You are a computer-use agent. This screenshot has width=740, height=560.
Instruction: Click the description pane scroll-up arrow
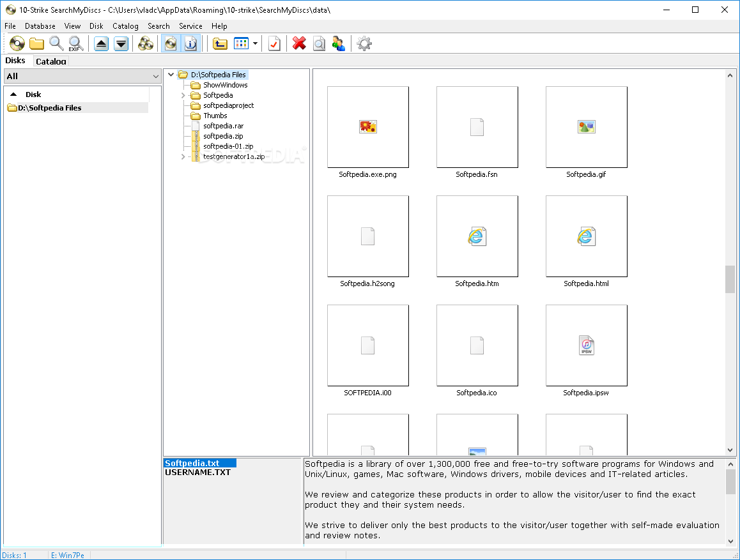pos(730,464)
